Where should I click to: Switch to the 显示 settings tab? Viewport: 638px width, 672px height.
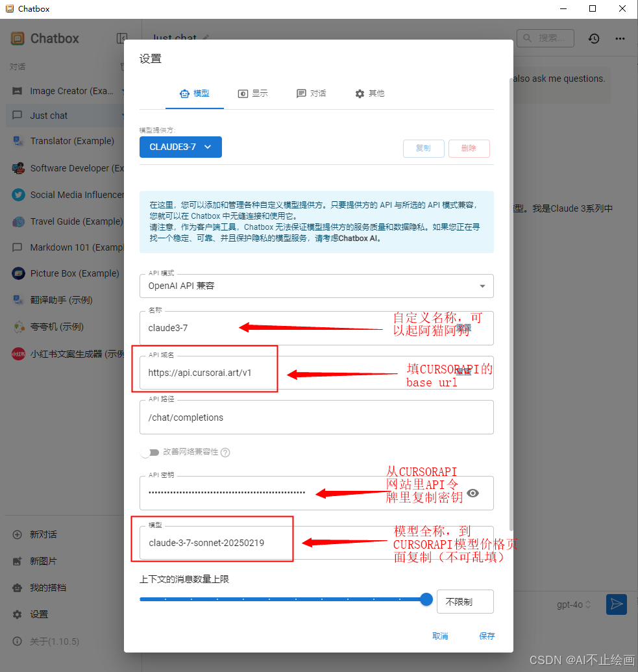tap(253, 93)
